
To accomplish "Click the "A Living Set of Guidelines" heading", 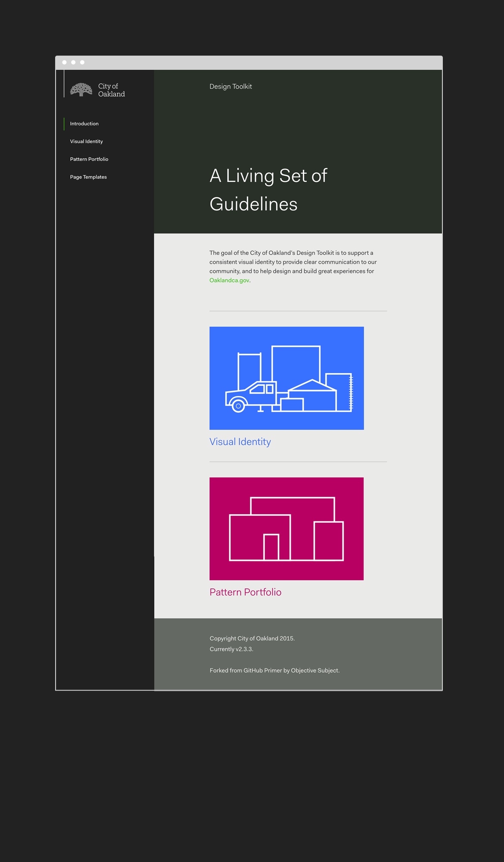I will tap(268, 190).
